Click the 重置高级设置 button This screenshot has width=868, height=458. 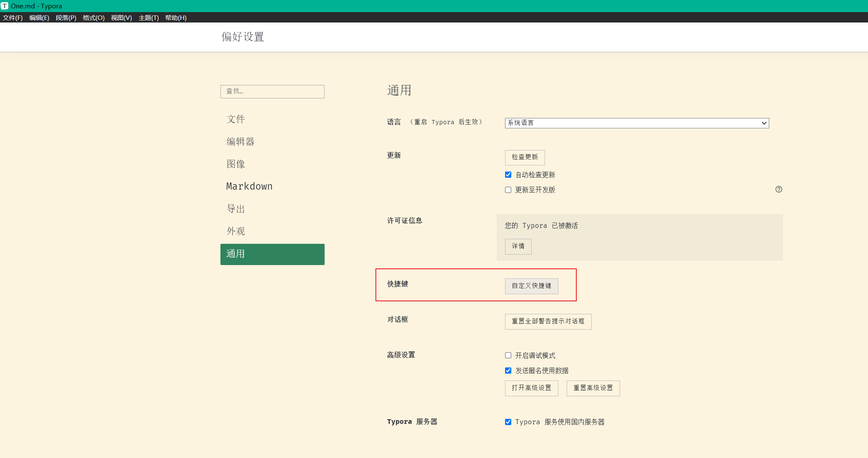593,388
